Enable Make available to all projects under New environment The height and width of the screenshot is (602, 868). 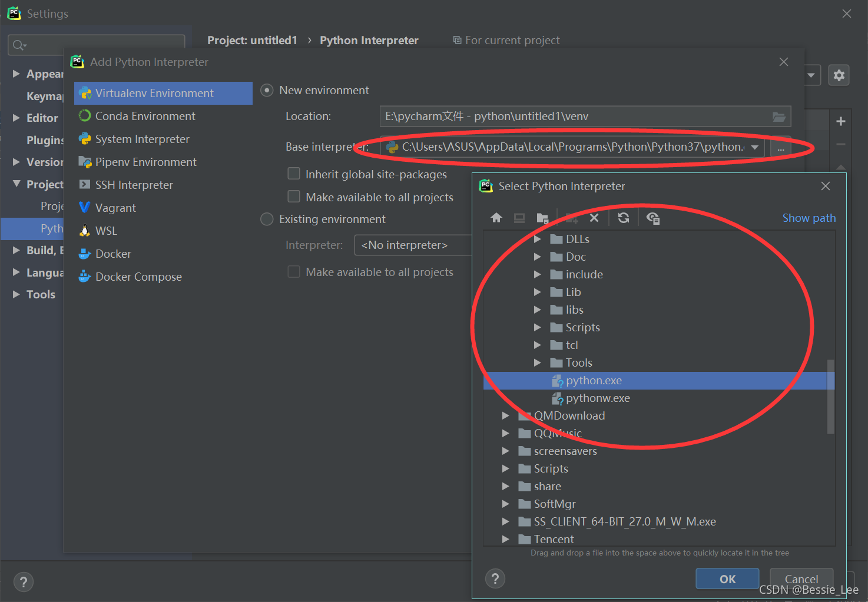(x=294, y=196)
